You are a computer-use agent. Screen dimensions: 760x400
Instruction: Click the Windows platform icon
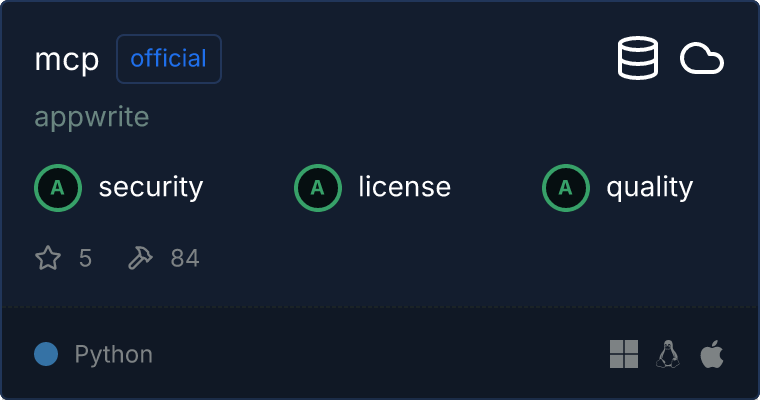click(624, 354)
